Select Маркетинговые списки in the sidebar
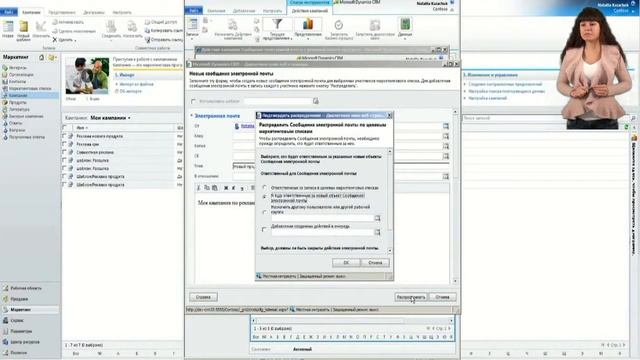This screenshot has width=640, height=360. 29,89
